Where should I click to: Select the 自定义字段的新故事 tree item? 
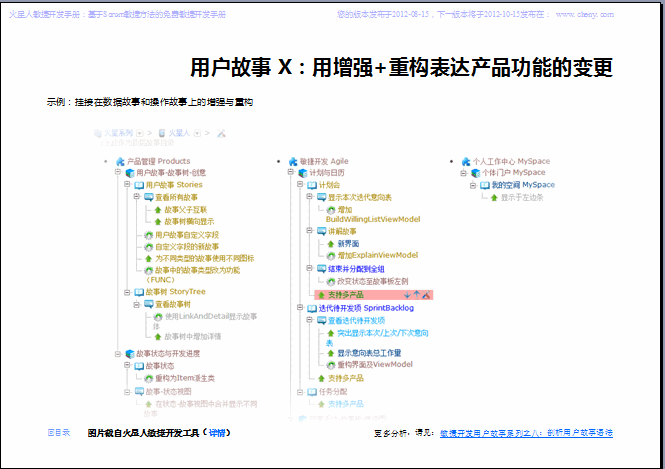click(x=187, y=247)
